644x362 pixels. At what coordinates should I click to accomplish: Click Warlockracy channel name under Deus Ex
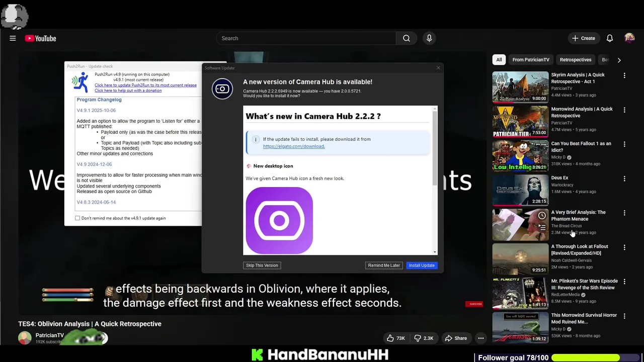point(562,185)
